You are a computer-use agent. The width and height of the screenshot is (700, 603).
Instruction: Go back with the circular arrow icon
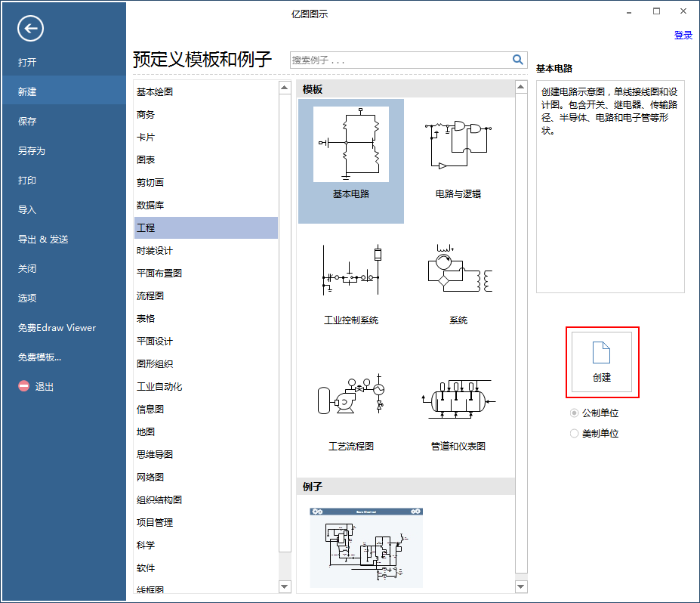coord(30,29)
